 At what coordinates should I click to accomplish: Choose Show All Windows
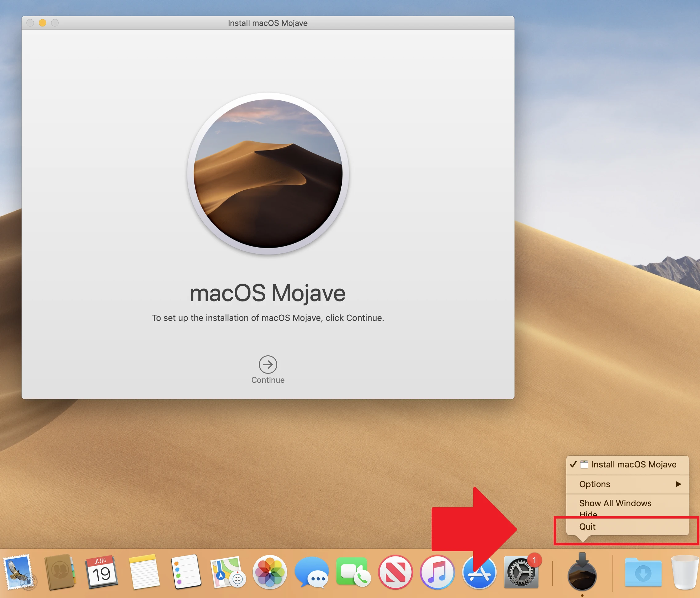click(615, 503)
